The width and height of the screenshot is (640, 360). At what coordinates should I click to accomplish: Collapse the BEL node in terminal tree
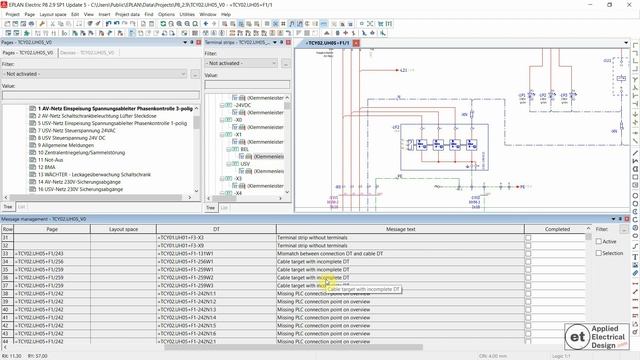[229, 149]
